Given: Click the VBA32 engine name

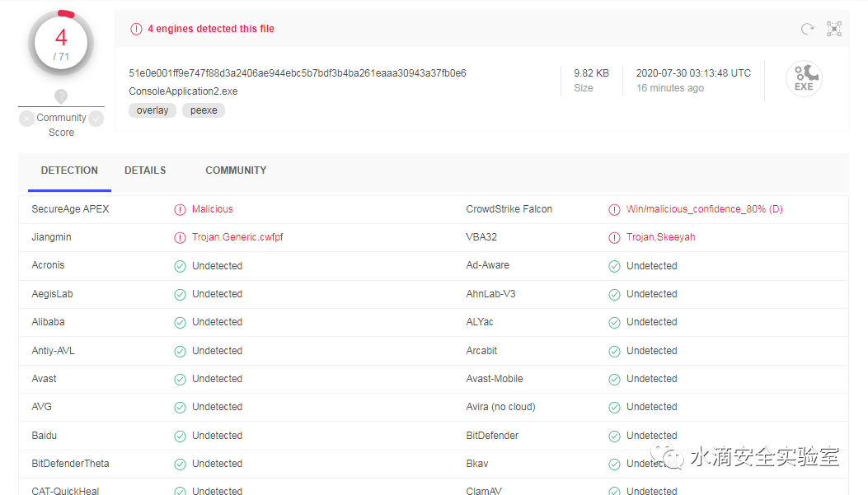Looking at the screenshot, I should [481, 236].
